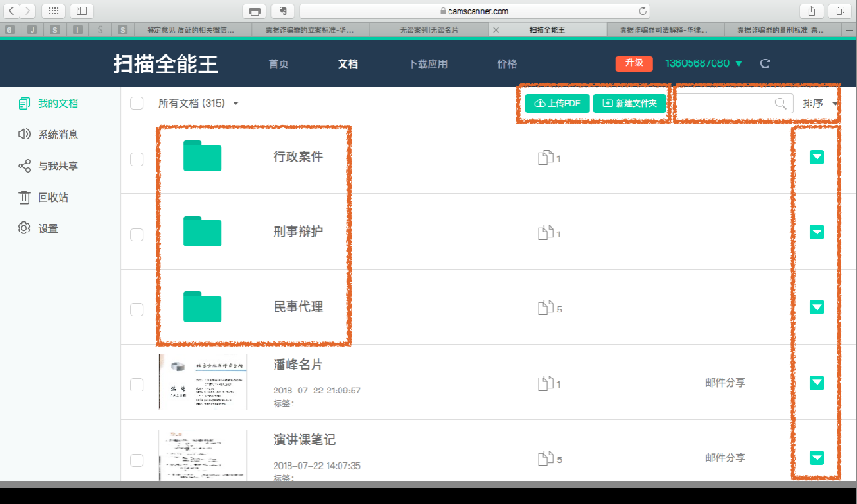Click the red 升级 button
Image resolution: width=857 pixels, height=504 pixels.
pyautogui.click(x=634, y=63)
